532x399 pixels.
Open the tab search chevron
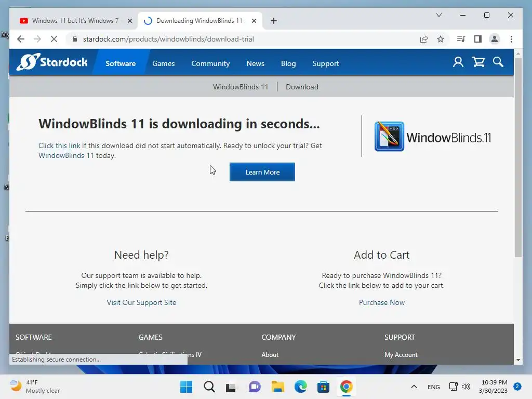(438, 15)
